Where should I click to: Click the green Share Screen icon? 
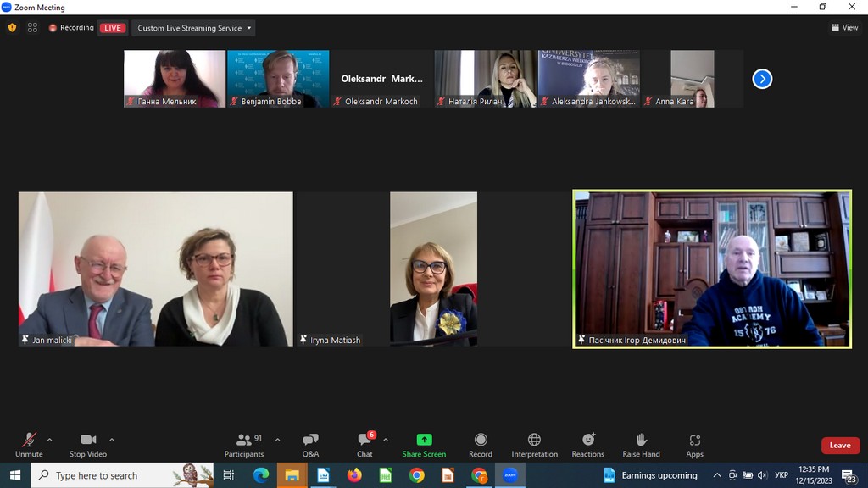coord(424,440)
